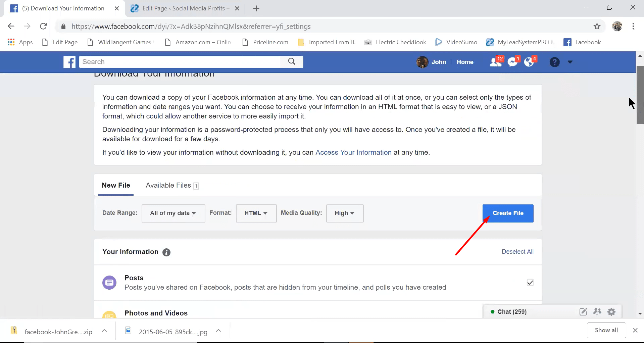Select the Download Your Information browser tab

pos(63,8)
